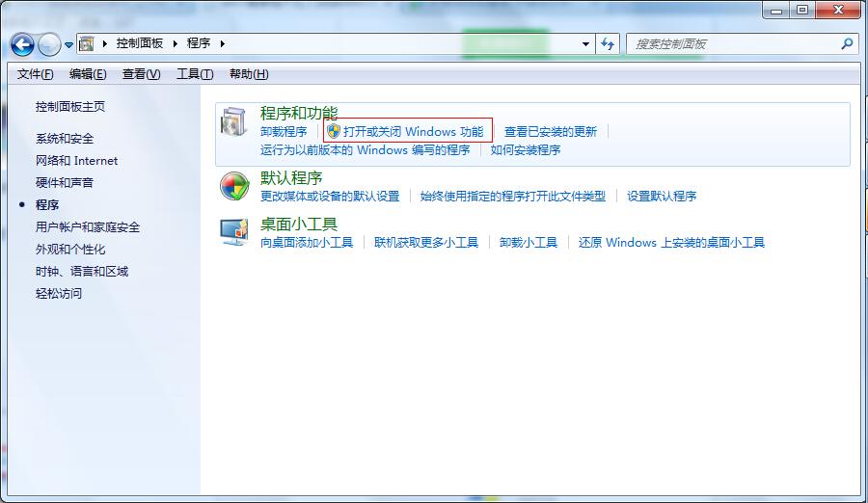Expand the arrow after 控制面板 breadcrumb
868x503 pixels.
[175, 43]
